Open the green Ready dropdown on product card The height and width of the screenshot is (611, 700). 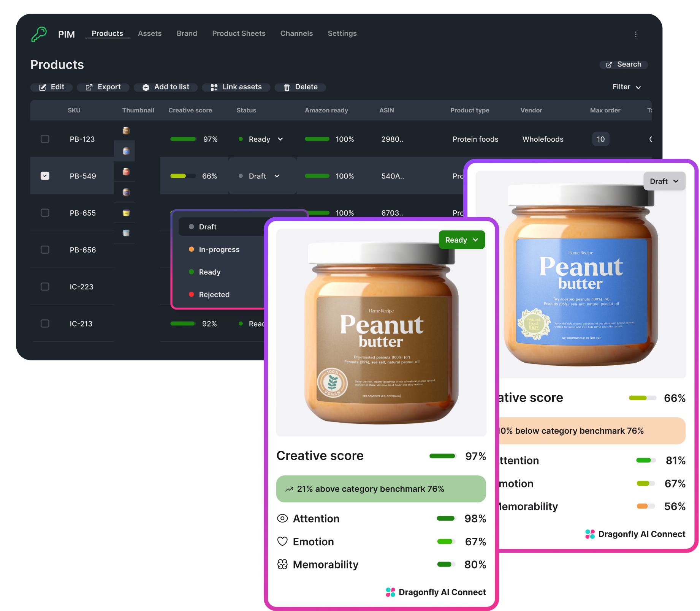462,240
